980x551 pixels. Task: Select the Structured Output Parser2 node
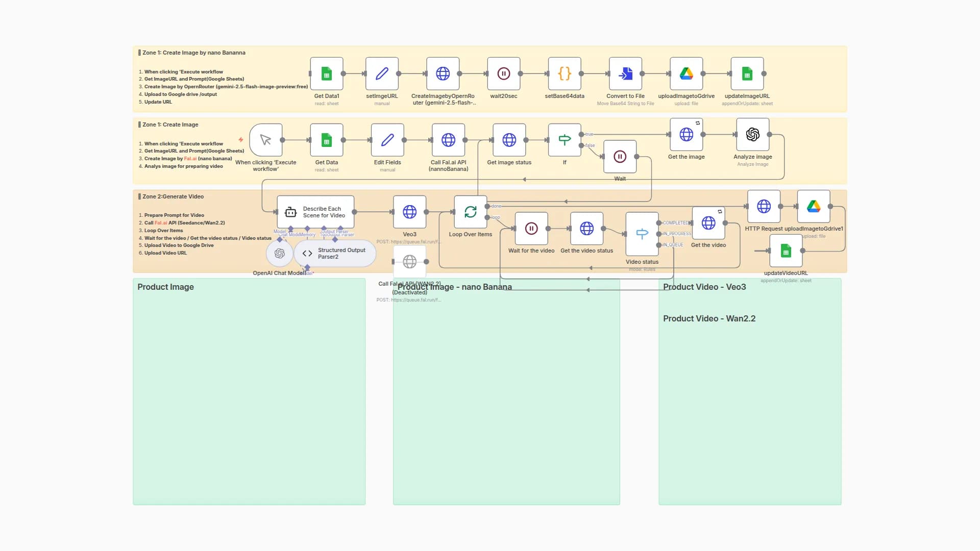tap(334, 253)
